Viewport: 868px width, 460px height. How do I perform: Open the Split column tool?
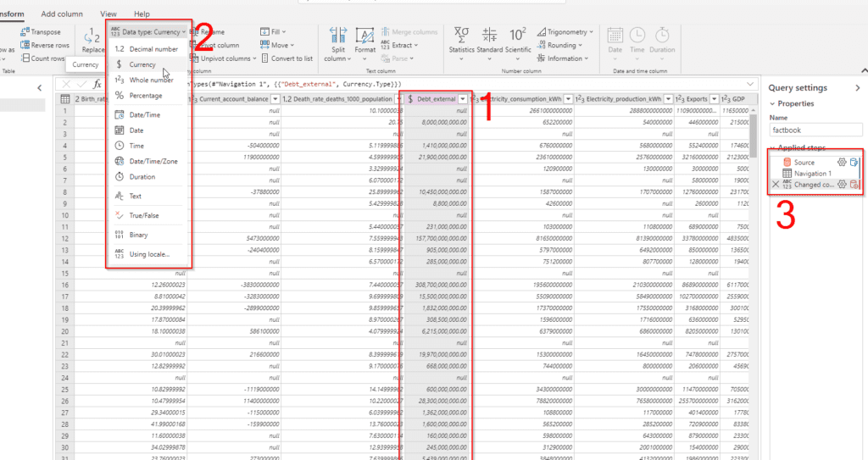click(x=337, y=44)
